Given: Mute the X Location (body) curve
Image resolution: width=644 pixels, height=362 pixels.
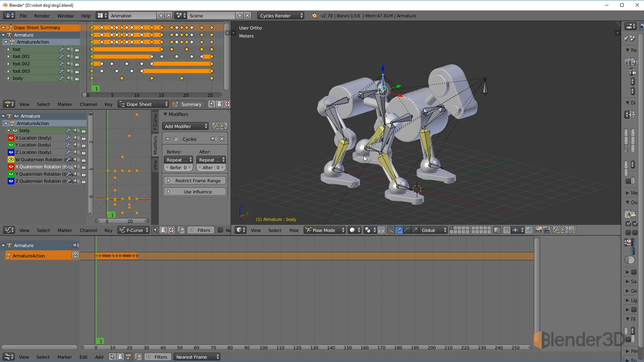Looking at the screenshot, I should pyautogui.click(x=76, y=138).
